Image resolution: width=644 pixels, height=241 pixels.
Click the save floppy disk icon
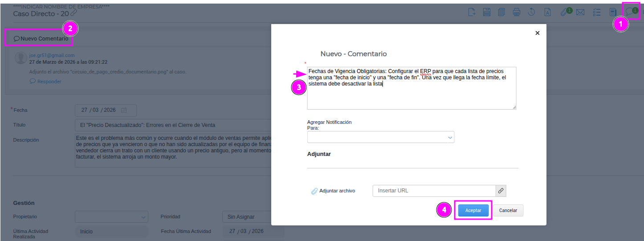click(487, 12)
